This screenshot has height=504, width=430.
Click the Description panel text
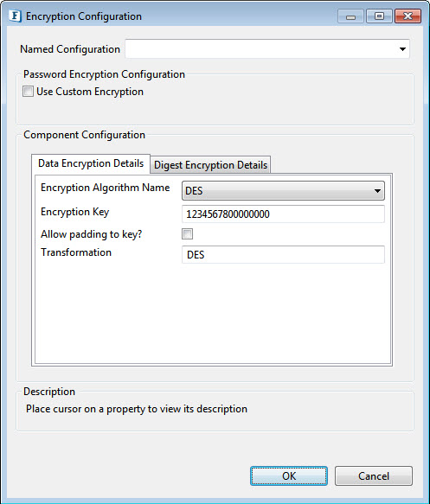137,409
